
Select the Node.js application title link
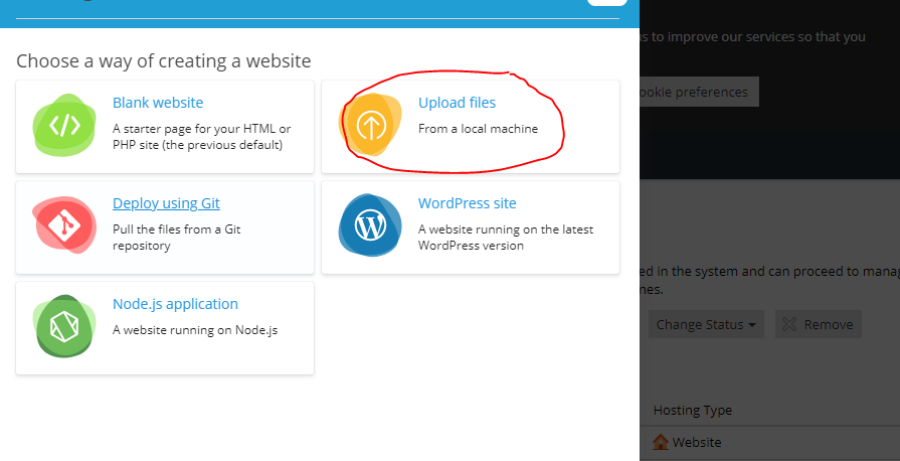point(175,304)
